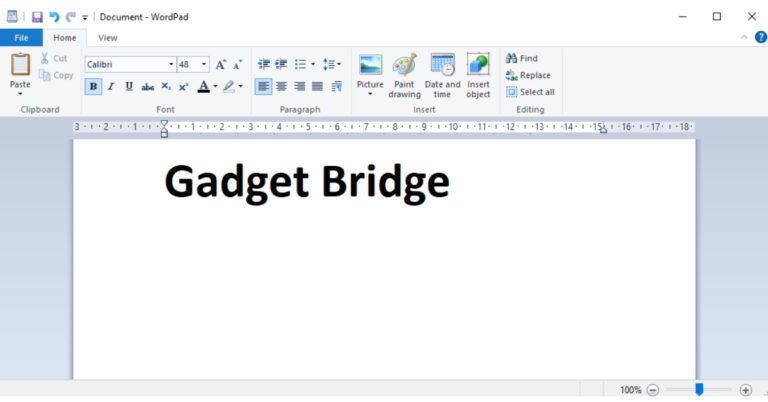Shrink font size with smaller A icon
Image resolution: width=768 pixels, height=402 pixels.
238,64
